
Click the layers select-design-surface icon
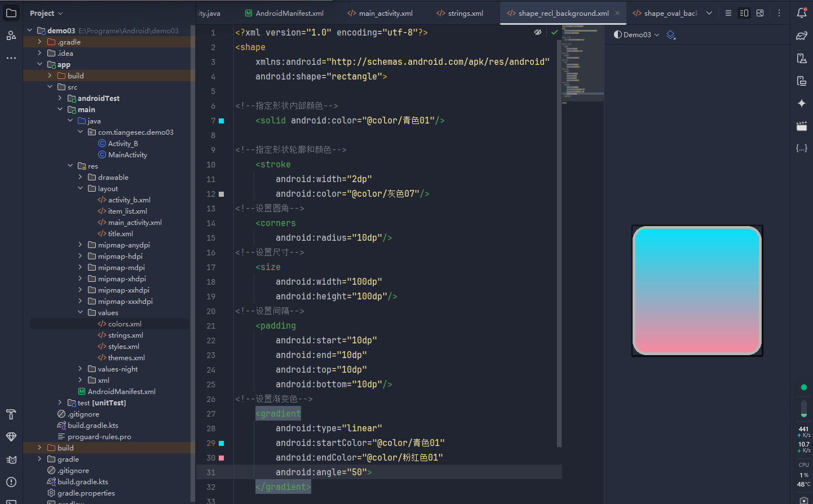[671, 35]
